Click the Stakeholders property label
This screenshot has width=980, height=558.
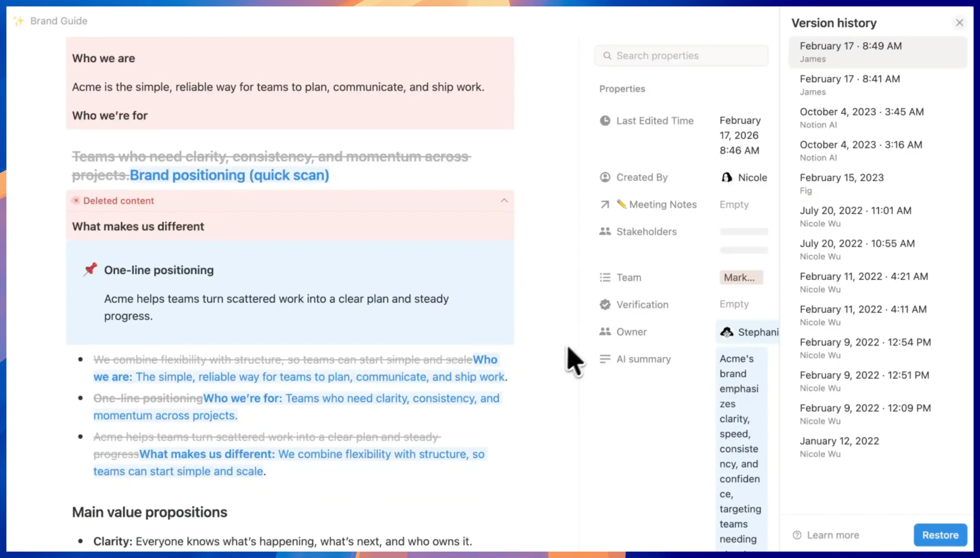tap(646, 231)
